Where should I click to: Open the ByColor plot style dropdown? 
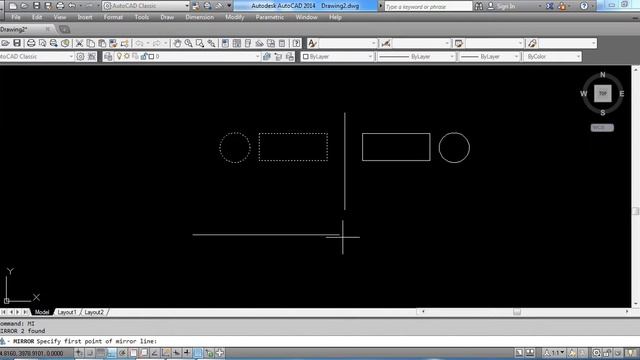click(552, 56)
